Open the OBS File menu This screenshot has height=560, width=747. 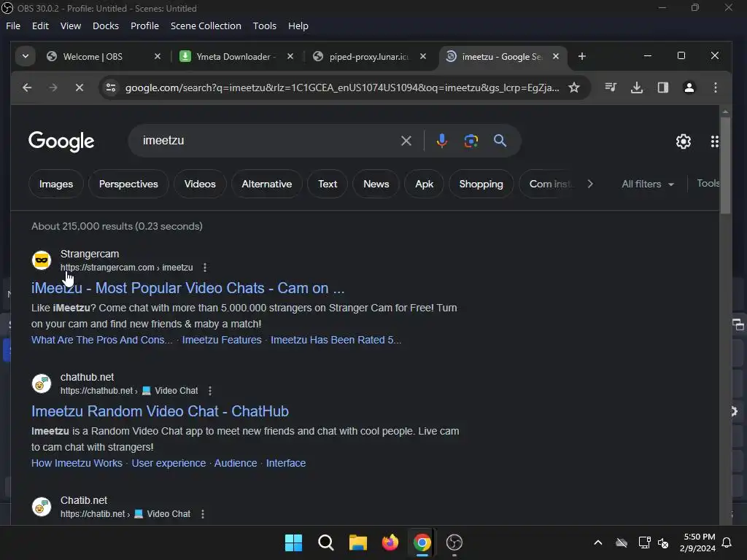coord(13,26)
